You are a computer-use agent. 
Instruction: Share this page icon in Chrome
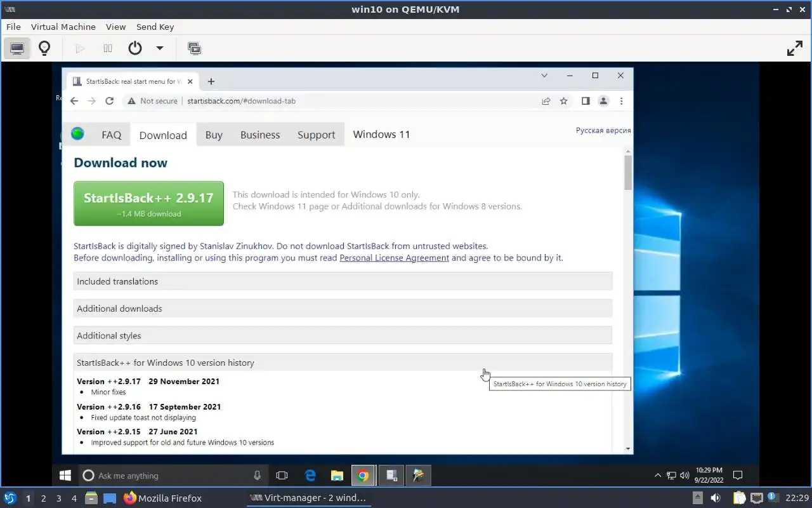(x=546, y=101)
